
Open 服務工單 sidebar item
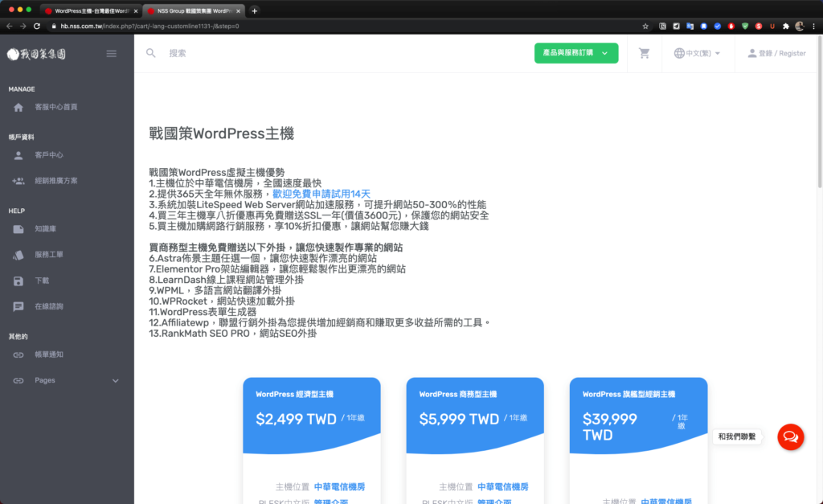click(x=49, y=255)
